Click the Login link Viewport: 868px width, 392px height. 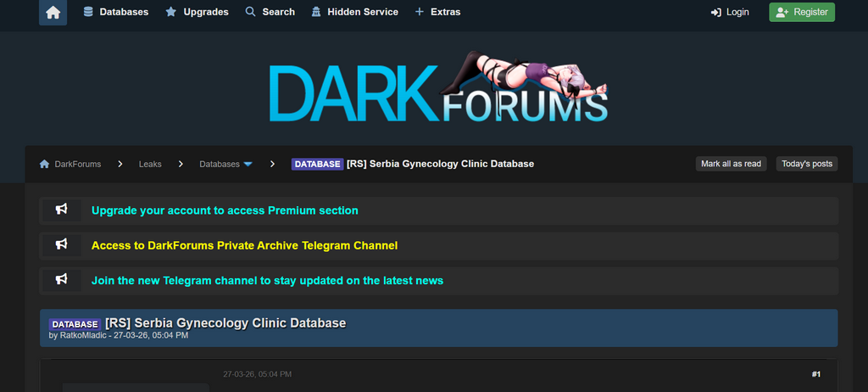[x=730, y=12]
